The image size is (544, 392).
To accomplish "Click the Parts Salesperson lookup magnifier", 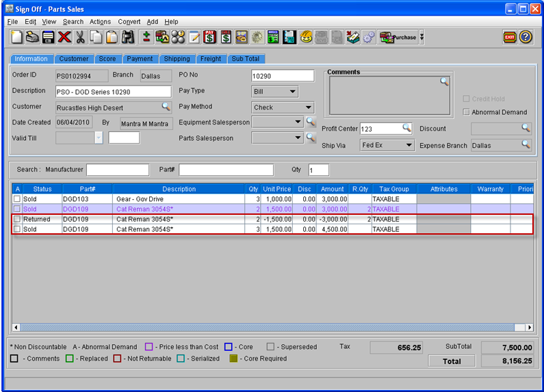I will (x=311, y=138).
